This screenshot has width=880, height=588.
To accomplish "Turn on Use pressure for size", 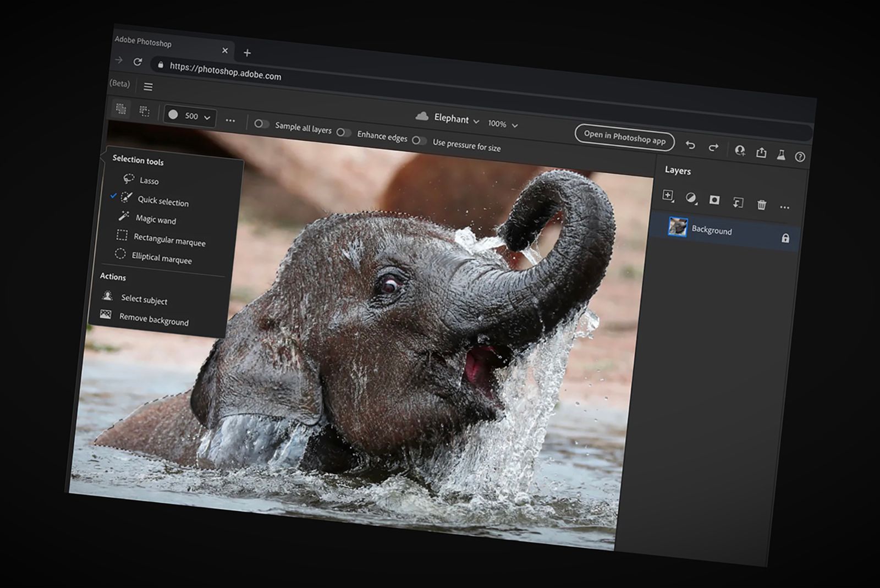I will 419,140.
